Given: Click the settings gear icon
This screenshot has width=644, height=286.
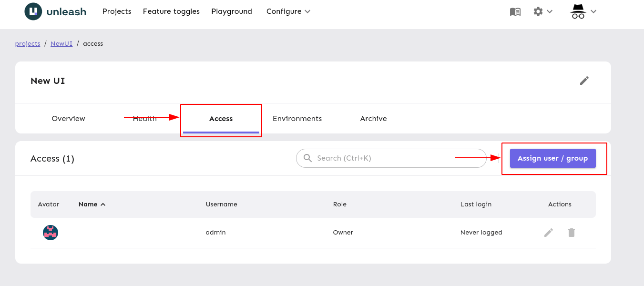Looking at the screenshot, I should click(x=538, y=11).
